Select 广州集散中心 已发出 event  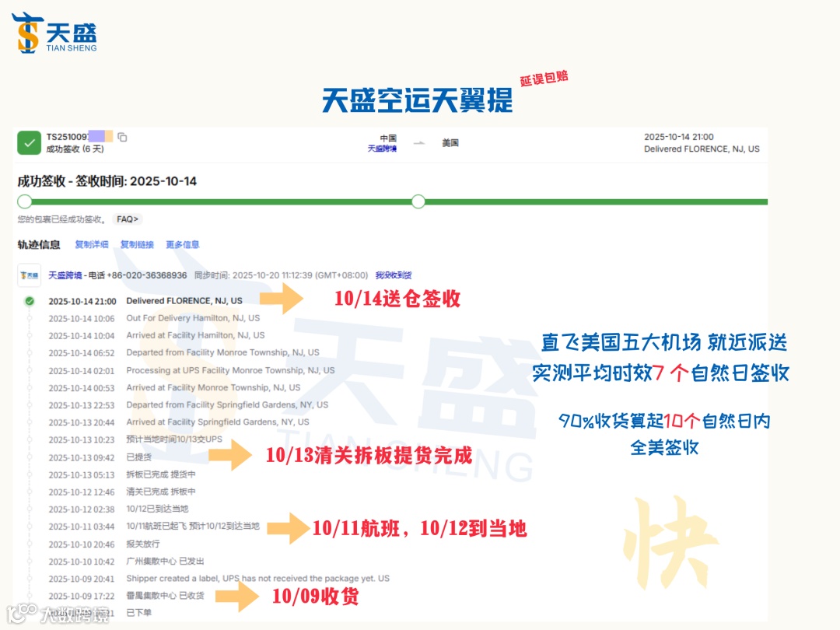coord(165,561)
